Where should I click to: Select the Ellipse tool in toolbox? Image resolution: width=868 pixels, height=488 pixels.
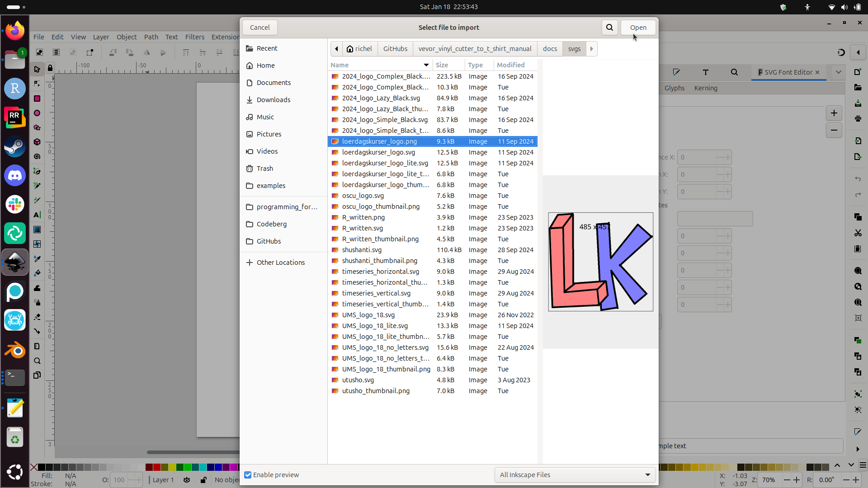(x=37, y=113)
